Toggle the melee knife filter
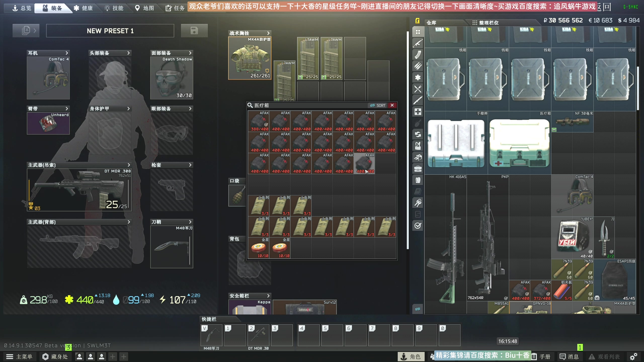 tap(418, 100)
